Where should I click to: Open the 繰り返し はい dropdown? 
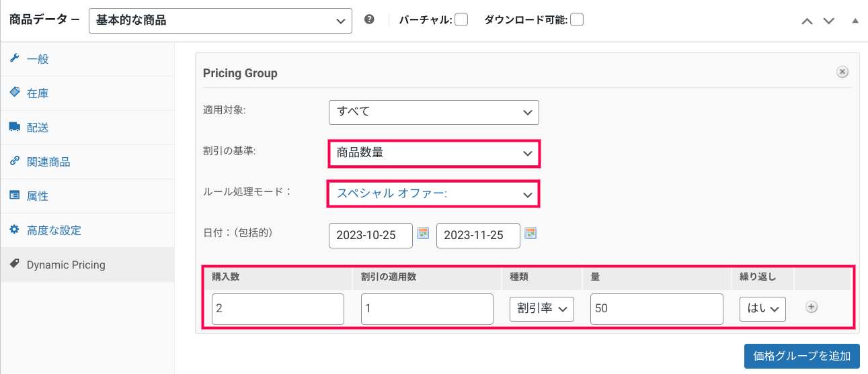click(762, 308)
